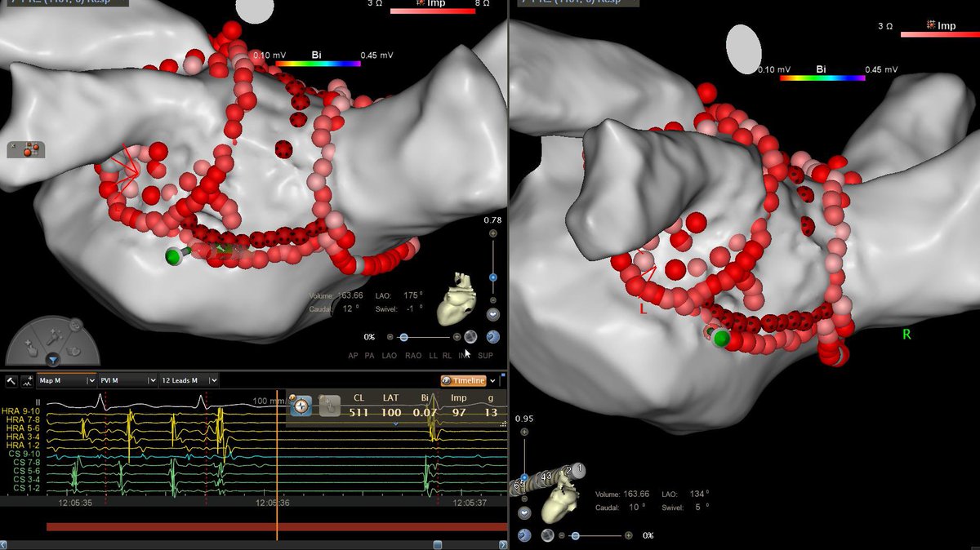Click the green catheter tip in left view
The width and height of the screenshot is (980, 550).
(x=173, y=257)
